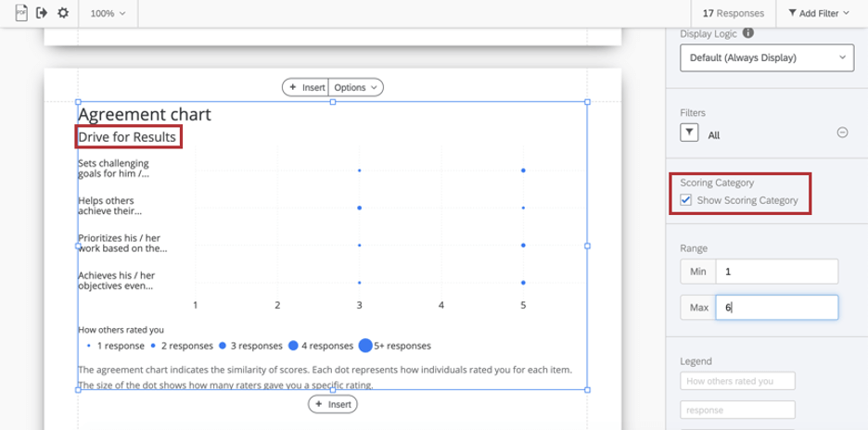
Task: Open the 100% zoom dropdown
Action: [108, 14]
